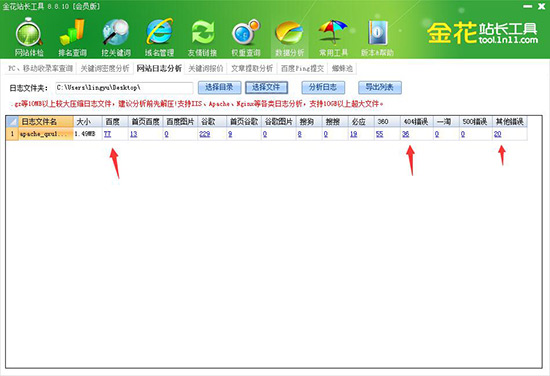The image size is (550, 376).
Task: Open the 其他错误 count link 20
Action: (x=497, y=134)
